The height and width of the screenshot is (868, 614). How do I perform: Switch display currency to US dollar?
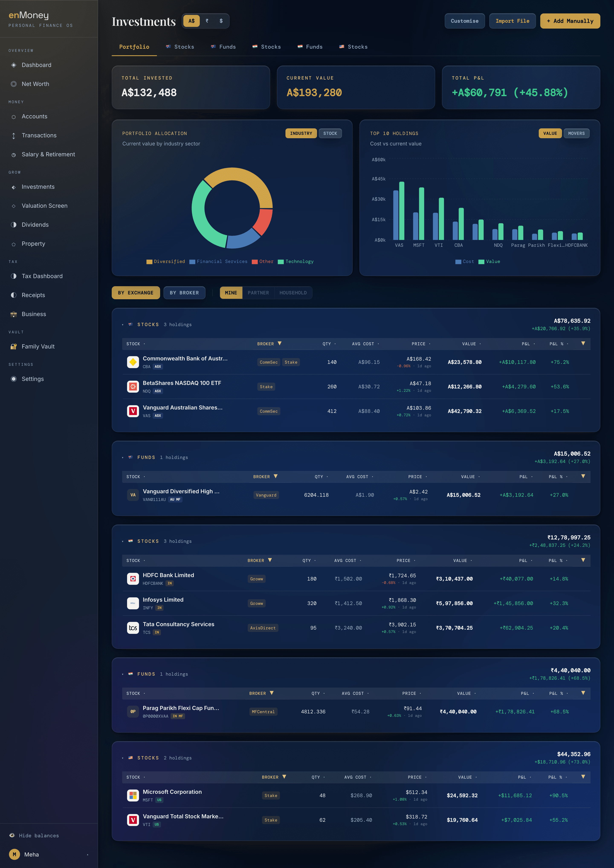point(221,21)
